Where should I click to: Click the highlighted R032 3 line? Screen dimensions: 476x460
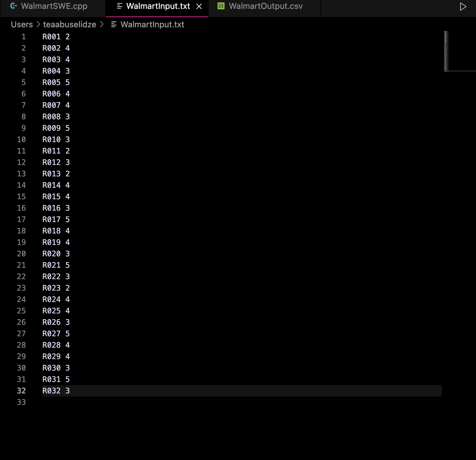[56, 391]
